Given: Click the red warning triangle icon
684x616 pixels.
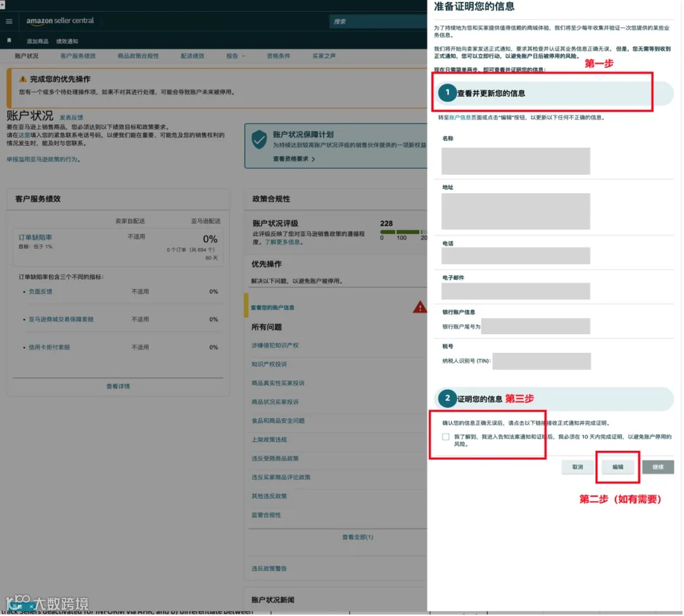Looking at the screenshot, I should pyautogui.click(x=420, y=307).
